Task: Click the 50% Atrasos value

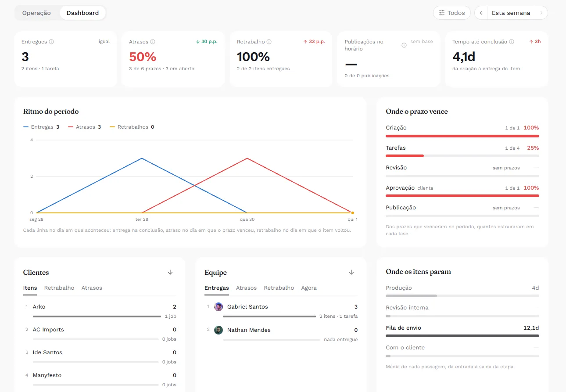Action: (143, 57)
